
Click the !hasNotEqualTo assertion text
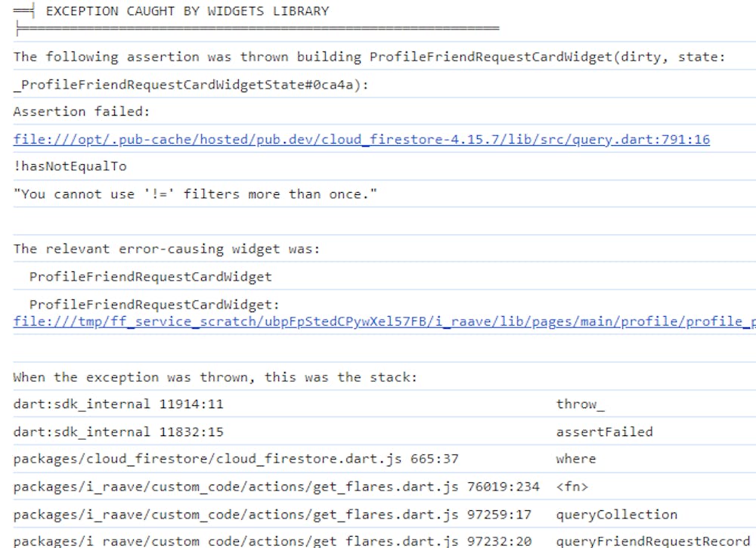70,166
